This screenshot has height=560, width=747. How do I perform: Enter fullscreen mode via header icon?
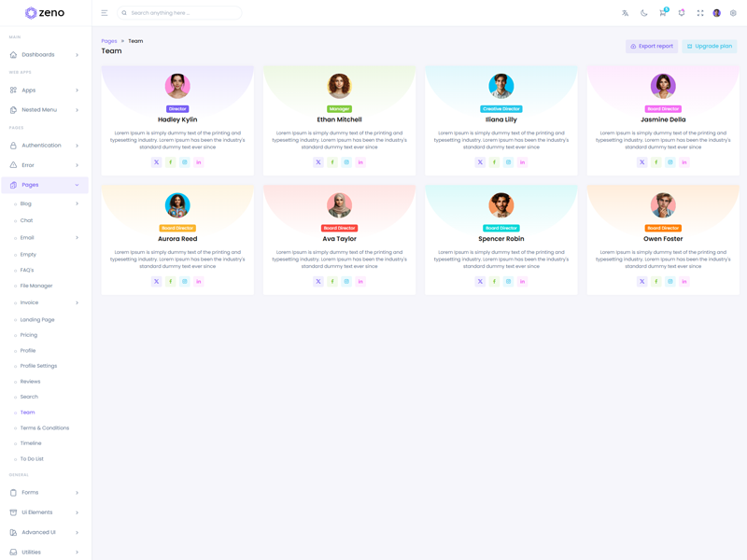pos(700,13)
